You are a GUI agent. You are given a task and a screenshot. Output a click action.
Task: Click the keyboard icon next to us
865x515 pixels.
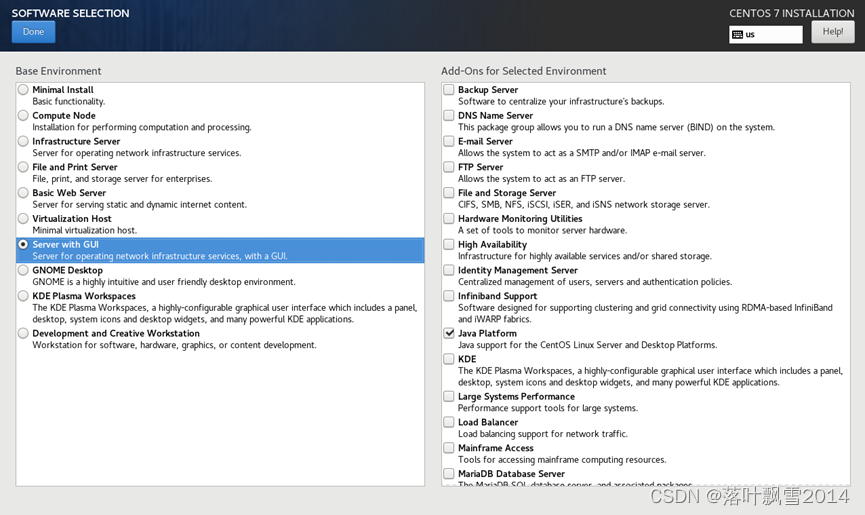738,35
